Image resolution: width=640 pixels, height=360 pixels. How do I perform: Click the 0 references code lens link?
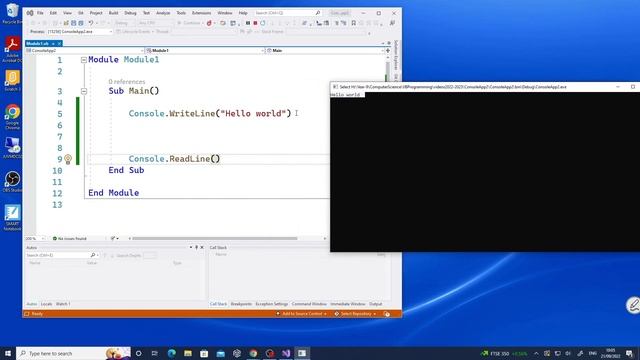click(x=127, y=82)
